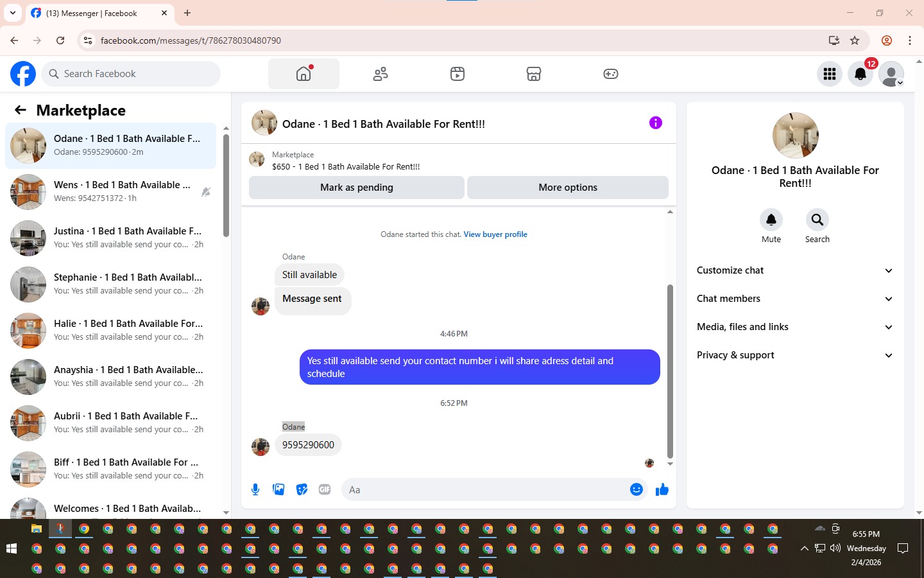
Task: Open Wens conversation in chat list
Action: [111, 192]
